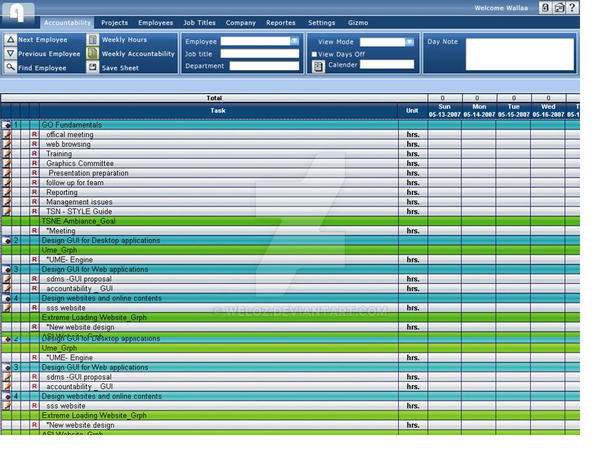Viewport: 600px width, 450px height.
Task: Click the Tue 05-15-2007 column header
Action: pos(514,111)
